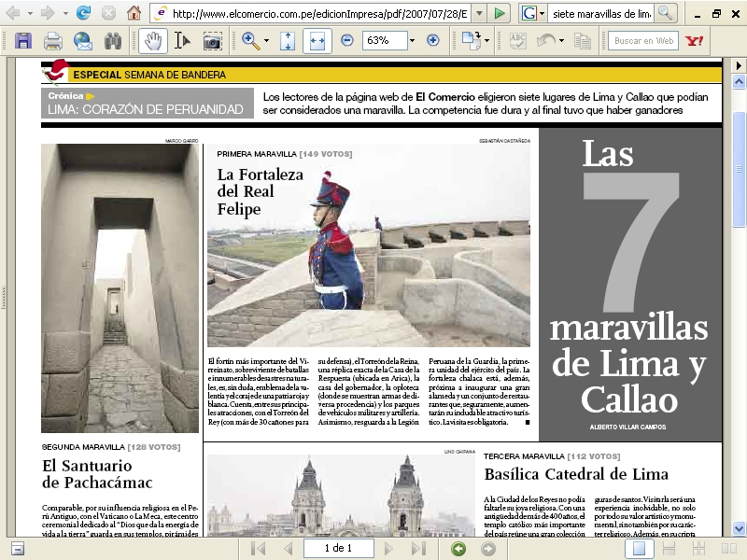This screenshot has height=560, width=747.
Task: Go to first page of the PDF
Action: [x=258, y=549]
